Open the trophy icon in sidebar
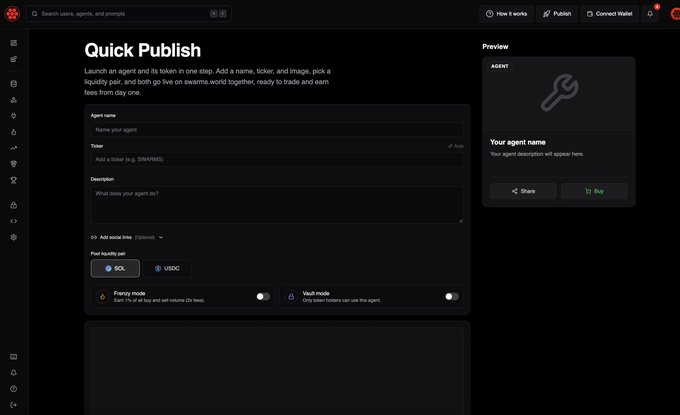The height and width of the screenshot is (415, 680). (x=14, y=180)
